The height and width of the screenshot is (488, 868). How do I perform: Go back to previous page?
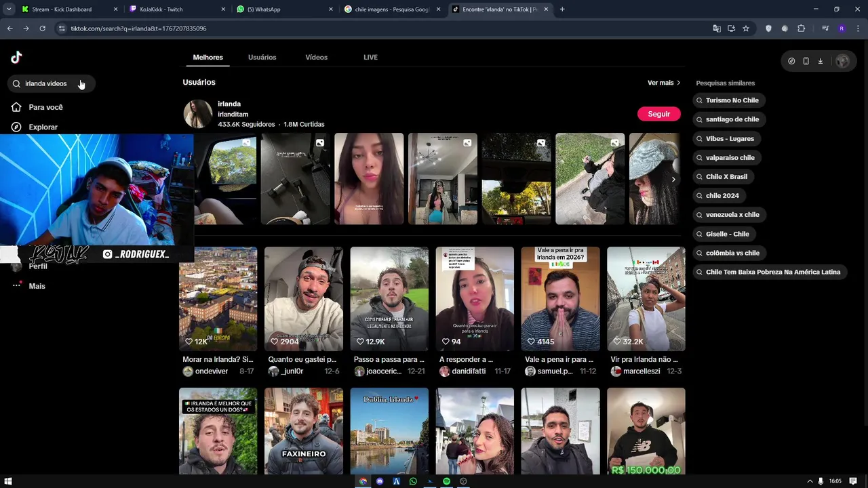pos(9,28)
